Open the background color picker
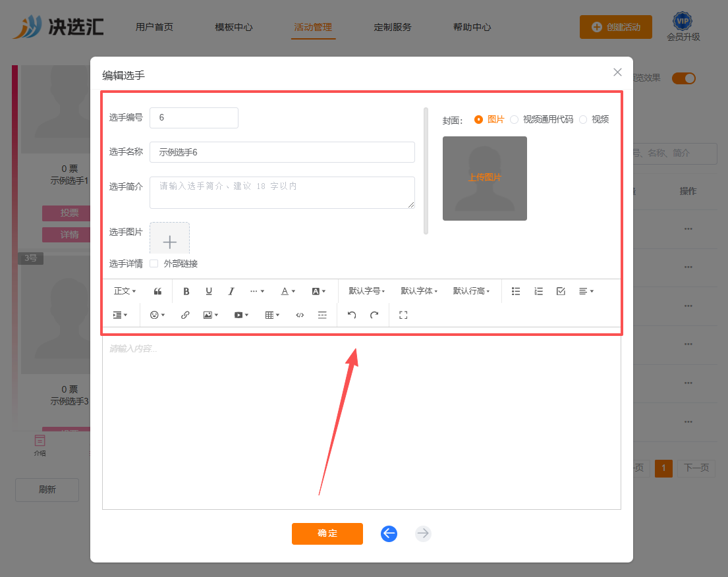The width and height of the screenshot is (728, 577). pos(318,291)
